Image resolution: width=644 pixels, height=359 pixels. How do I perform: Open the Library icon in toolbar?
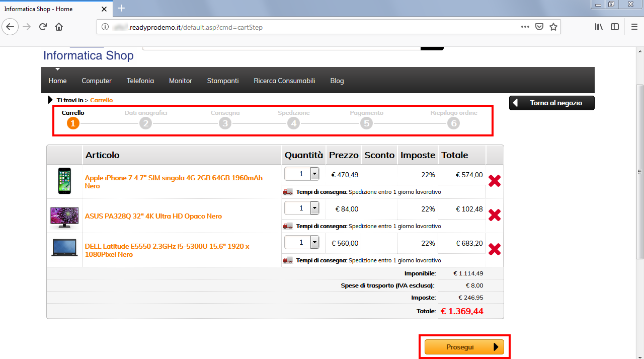tap(599, 27)
